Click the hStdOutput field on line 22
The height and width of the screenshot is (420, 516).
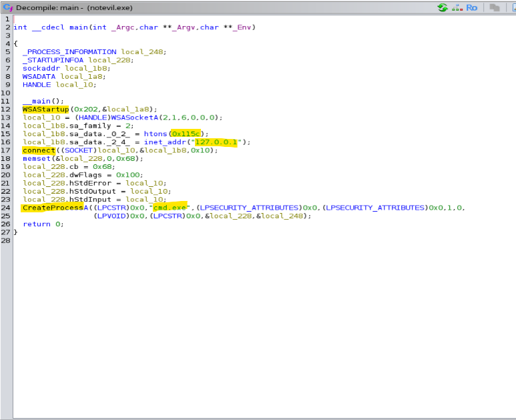[93, 191]
